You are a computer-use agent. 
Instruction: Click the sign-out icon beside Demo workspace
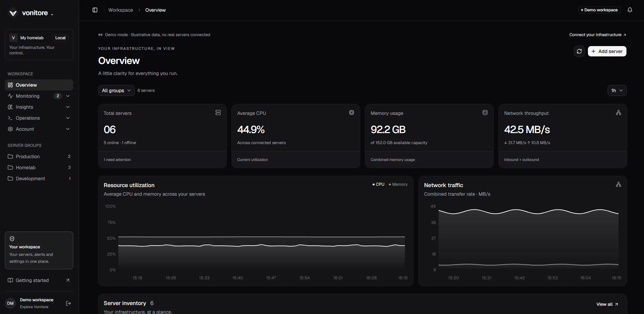pyautogui.click(x=68, y=303)
